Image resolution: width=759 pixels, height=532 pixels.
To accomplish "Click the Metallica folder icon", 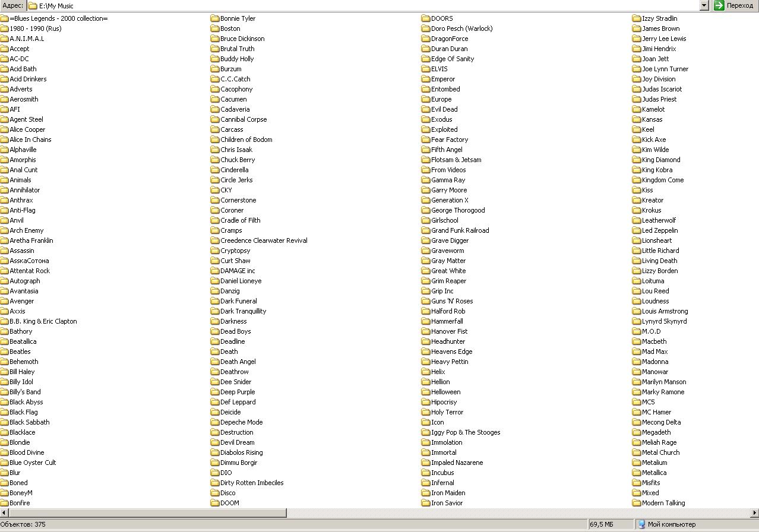I will [637, 473].
